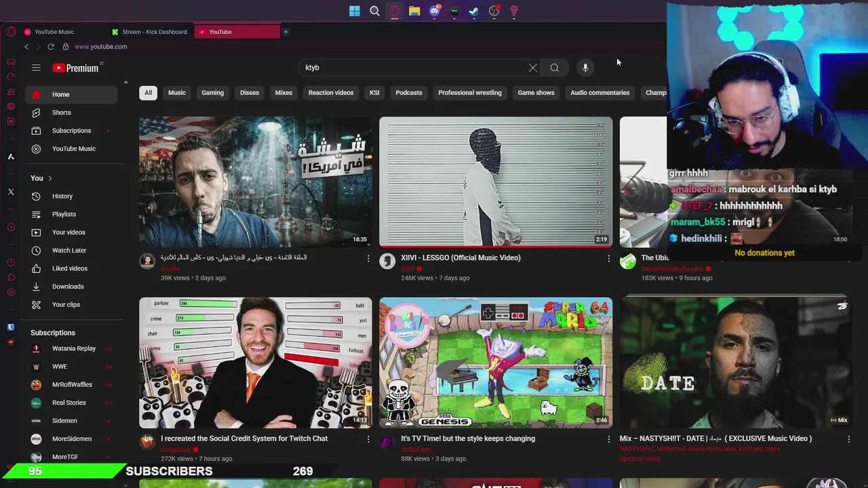Play the It's TV Time video thumbnail
This screenshot has width=868, height=488.
pyautogui.click(x=496, y=363)
